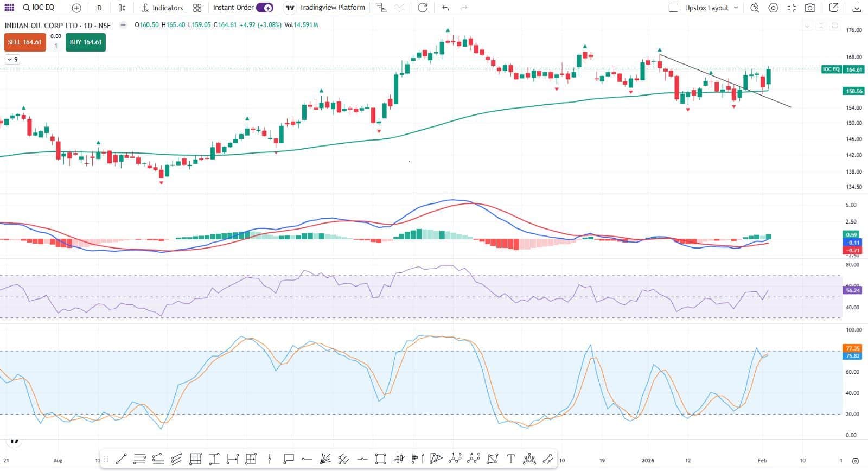Viewport: 868px width, 471px height.
Task: Toggle fullscreen mode icon
Action: coord(792,8)
